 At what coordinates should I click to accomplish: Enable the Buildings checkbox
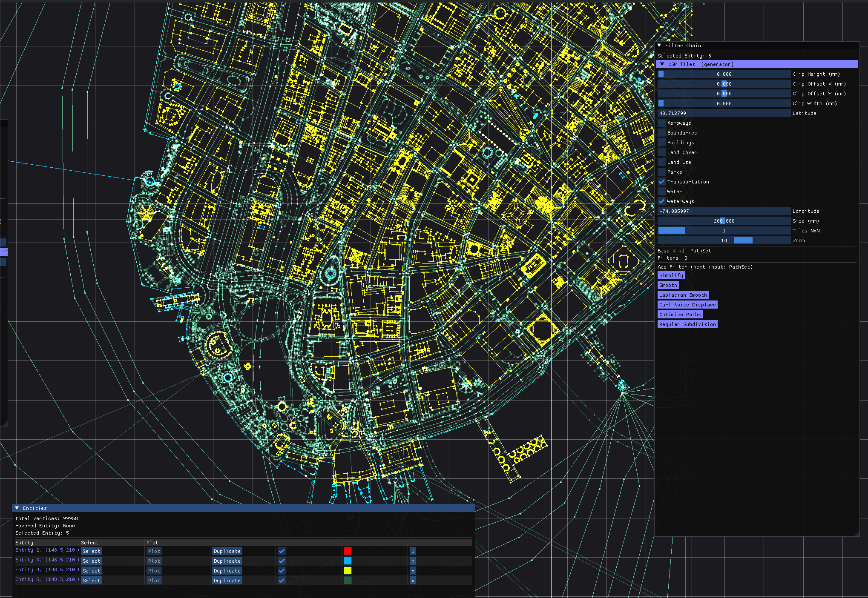[x=661, y=143]
